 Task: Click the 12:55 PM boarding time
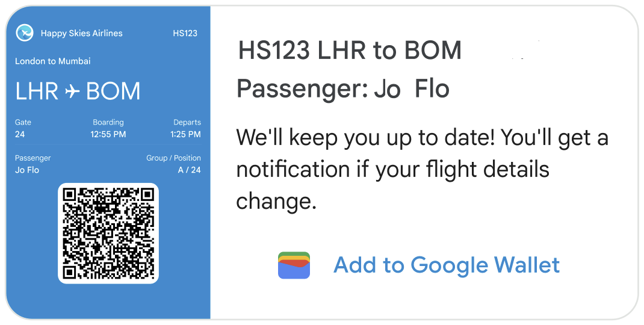tap(108, 134)
